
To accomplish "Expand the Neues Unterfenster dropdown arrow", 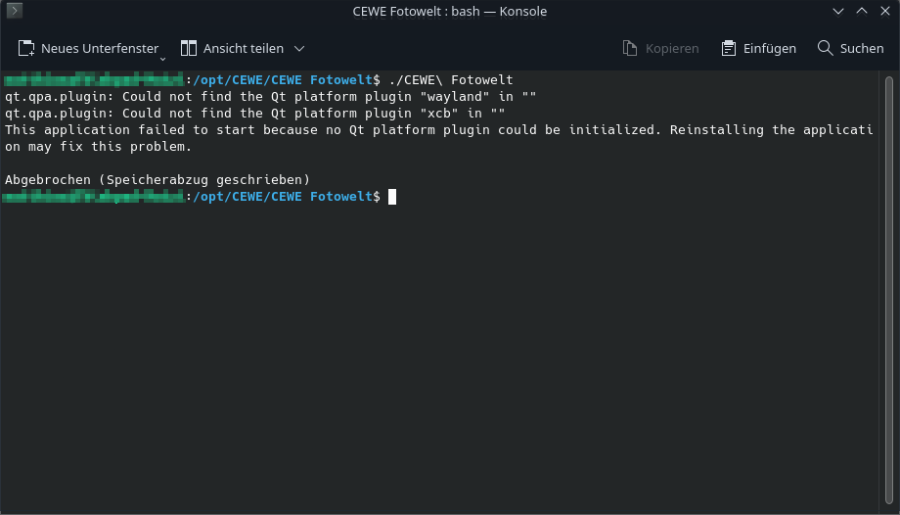I will (x=163, y=58).
